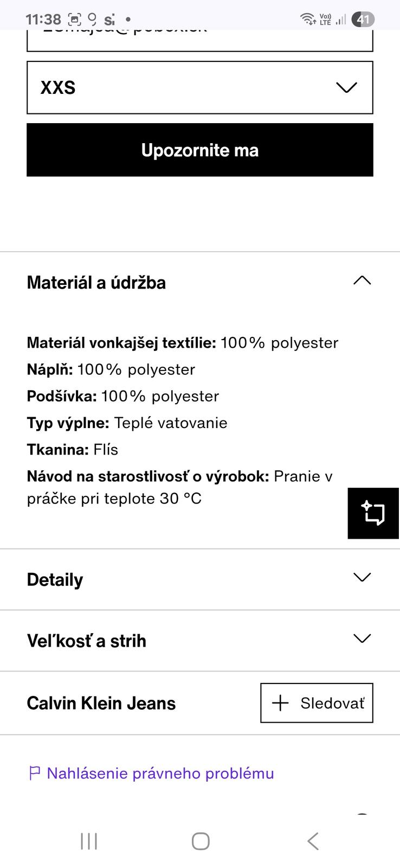
Task: Tap the battery indicator in status bar
Action: click(363, 20)
